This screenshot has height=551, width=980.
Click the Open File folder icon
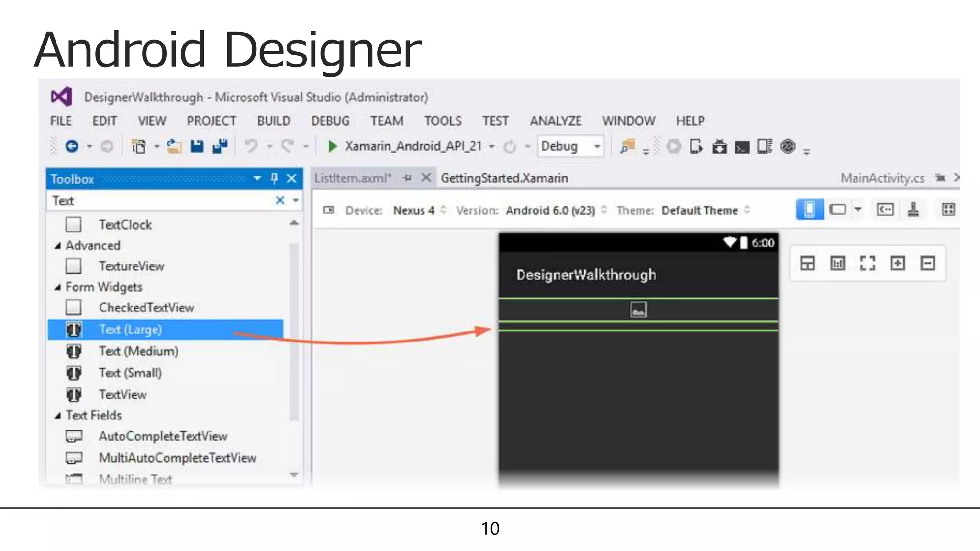tap(174, 146)
